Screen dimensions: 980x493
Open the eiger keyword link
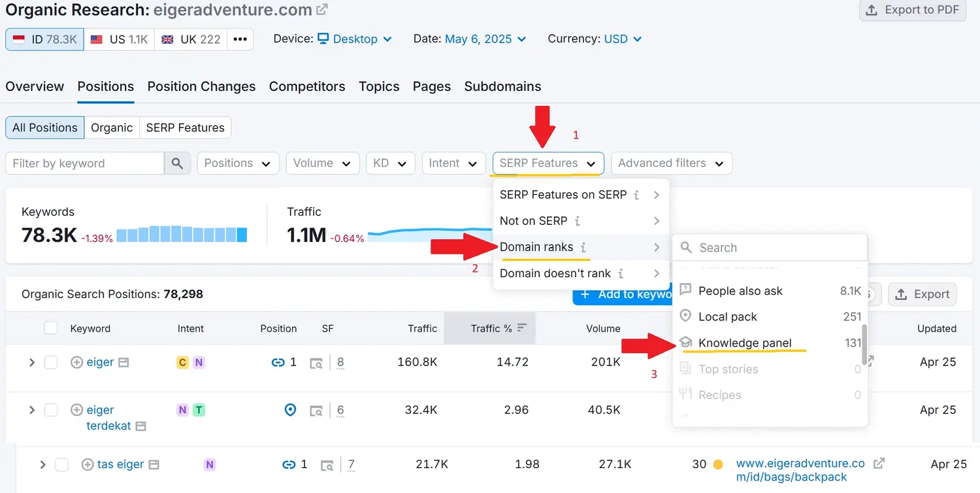pyautogui.click(x=100, y=362)
